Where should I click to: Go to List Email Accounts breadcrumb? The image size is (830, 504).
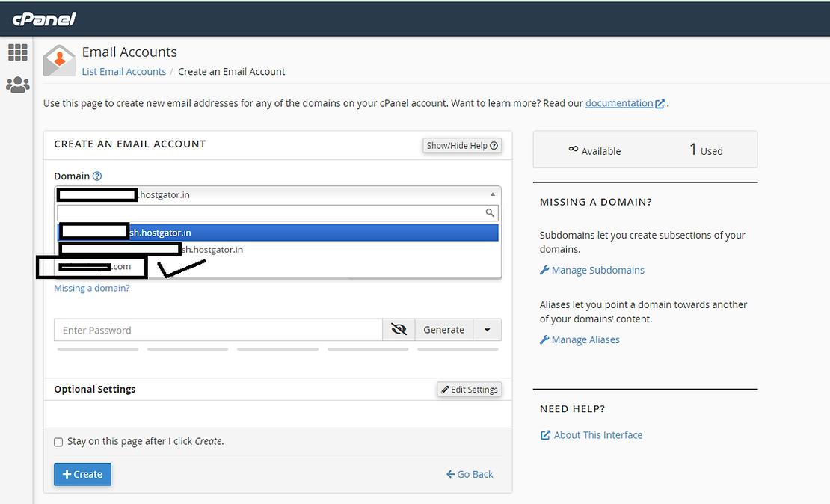124,72
